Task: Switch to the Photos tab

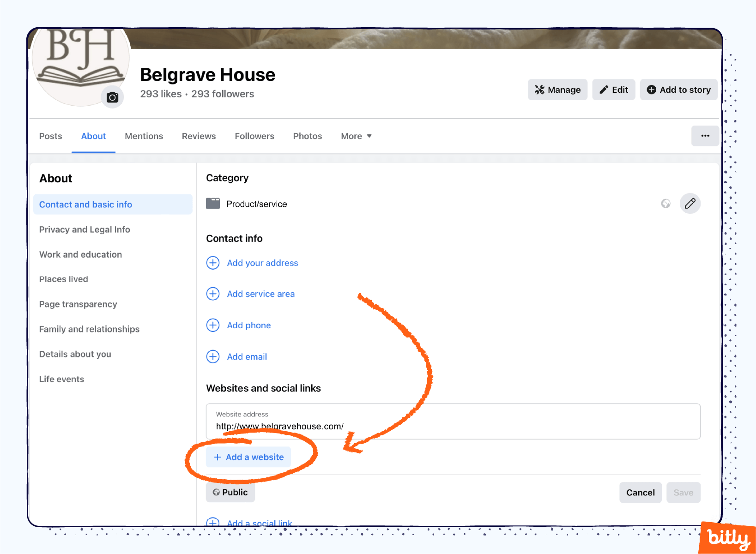Action: (x=307, y=136)
